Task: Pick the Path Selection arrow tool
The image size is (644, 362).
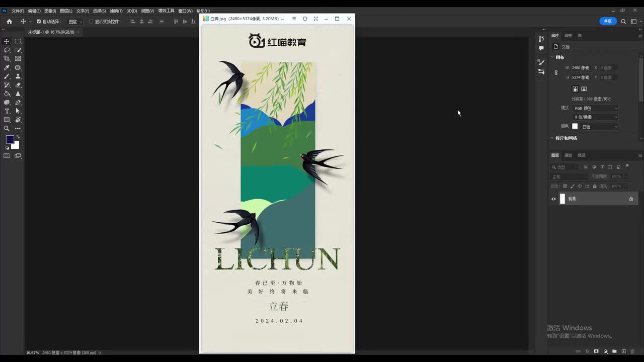Action: point(18,111)
